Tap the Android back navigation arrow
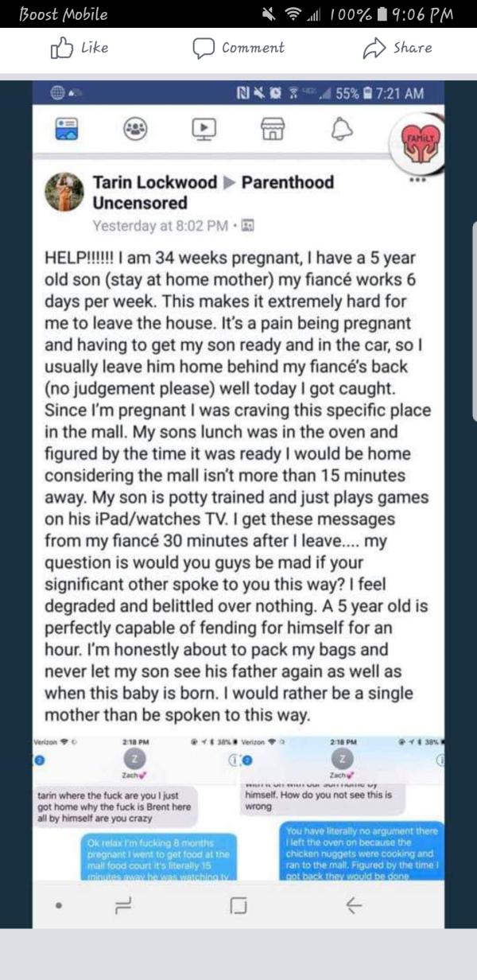477x980 pixels. pos(355,904)
